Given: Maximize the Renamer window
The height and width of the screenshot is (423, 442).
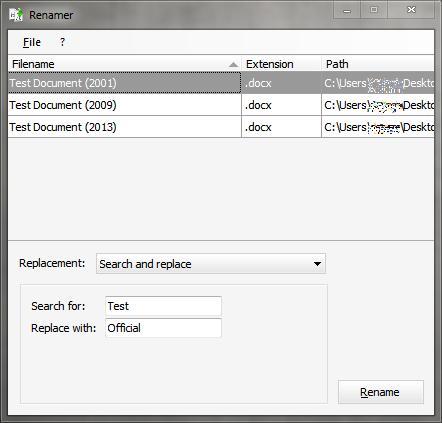Looking at the screenshot, I should pyautogui.click(x=374, y=10).
